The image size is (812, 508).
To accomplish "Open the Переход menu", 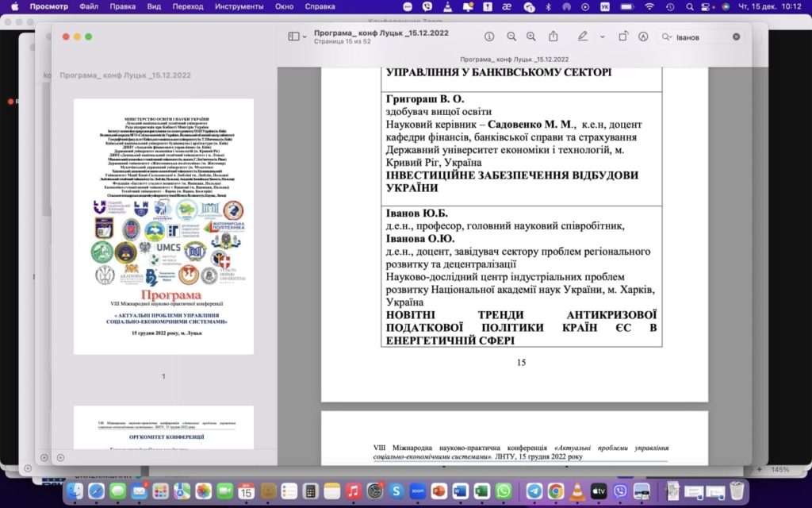I will [x=187, y=6].
